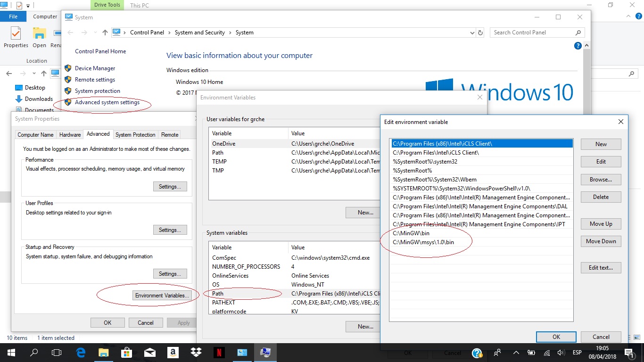The height and width of the screenshot is (362, 644).
Task: Switch to Hardware tab in System Properties
Action: pyautogui.click(x=70, y=135)
